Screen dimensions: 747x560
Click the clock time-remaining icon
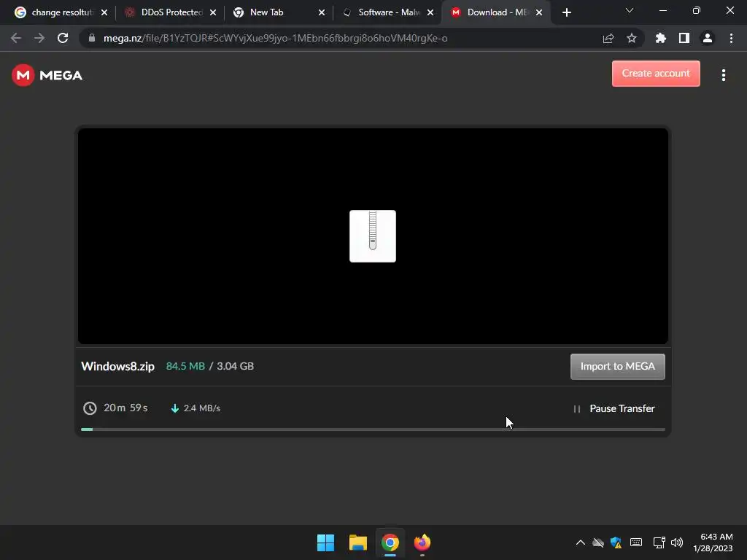pyautogui.click(x=90, y=408)
